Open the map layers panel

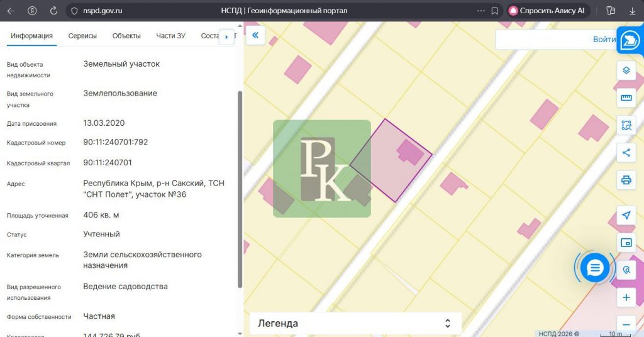pyautogui.click(x=626, y=70)
